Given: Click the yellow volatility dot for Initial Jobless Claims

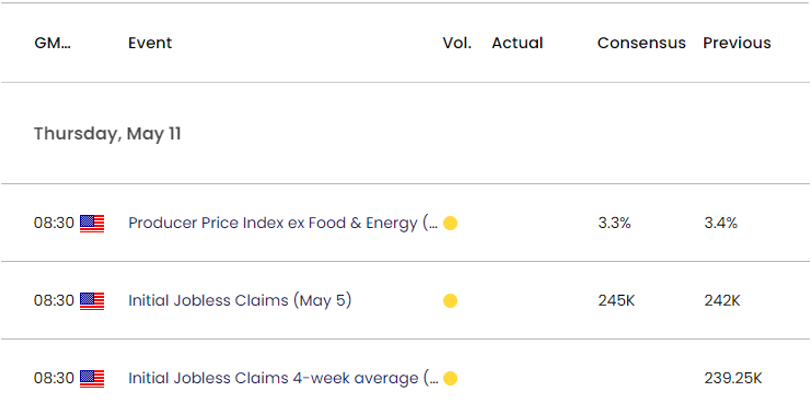Looking at the screenshot, I should (450, 300).
